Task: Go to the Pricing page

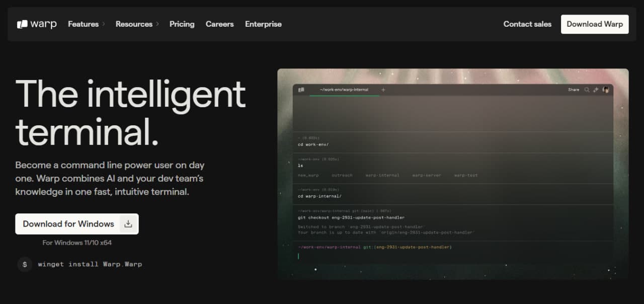Action: (182, 24)
